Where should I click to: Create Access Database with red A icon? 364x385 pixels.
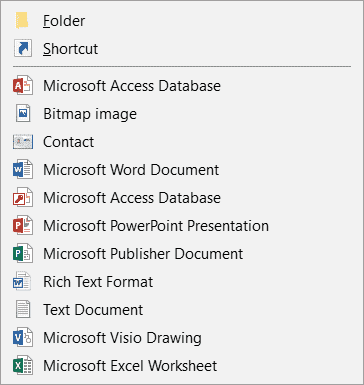[x=182, y=86]
